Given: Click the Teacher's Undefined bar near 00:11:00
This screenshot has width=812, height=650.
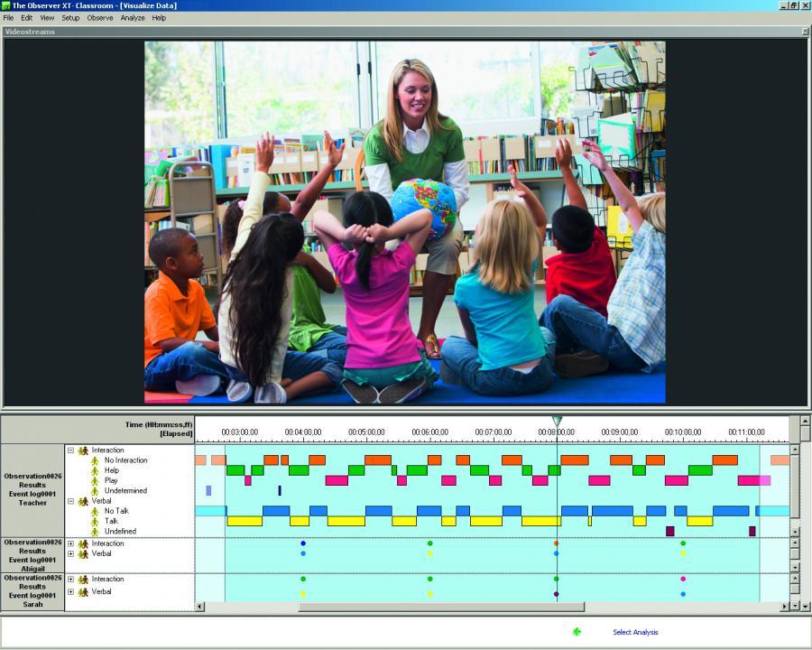Looking at the screenshot, I should tap(752, 532).
